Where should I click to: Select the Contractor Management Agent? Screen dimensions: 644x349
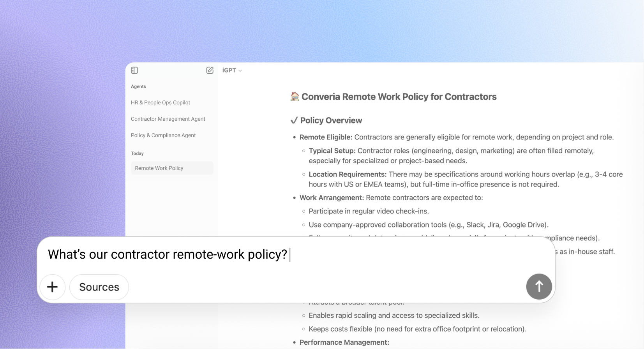[168, 119]
